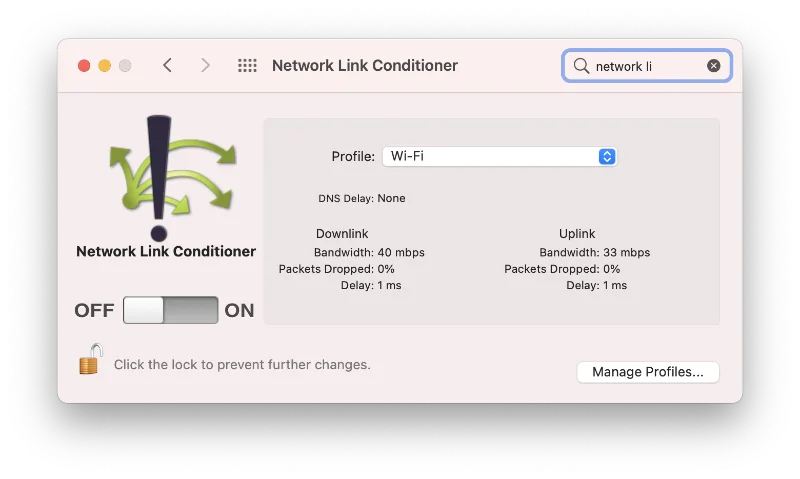Click the 'Network Link Conditioner' label under logo
The height and width of the screenshot is (479, 800).
(x=166, y=251)
